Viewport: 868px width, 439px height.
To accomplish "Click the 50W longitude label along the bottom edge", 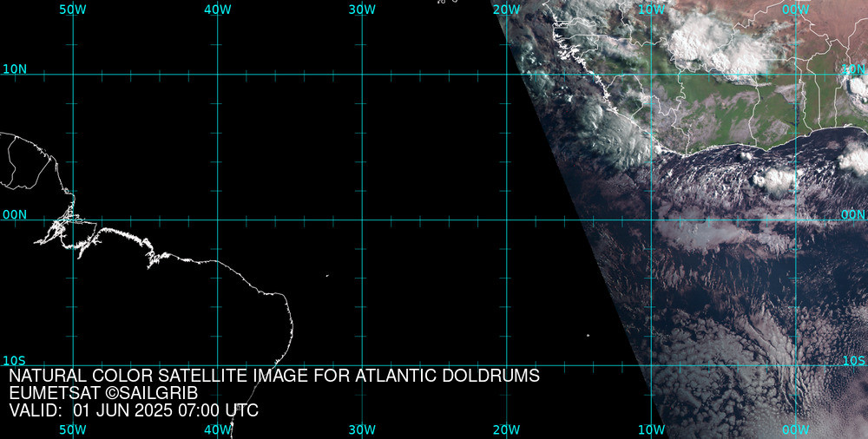I will click(x=73, y=429).
